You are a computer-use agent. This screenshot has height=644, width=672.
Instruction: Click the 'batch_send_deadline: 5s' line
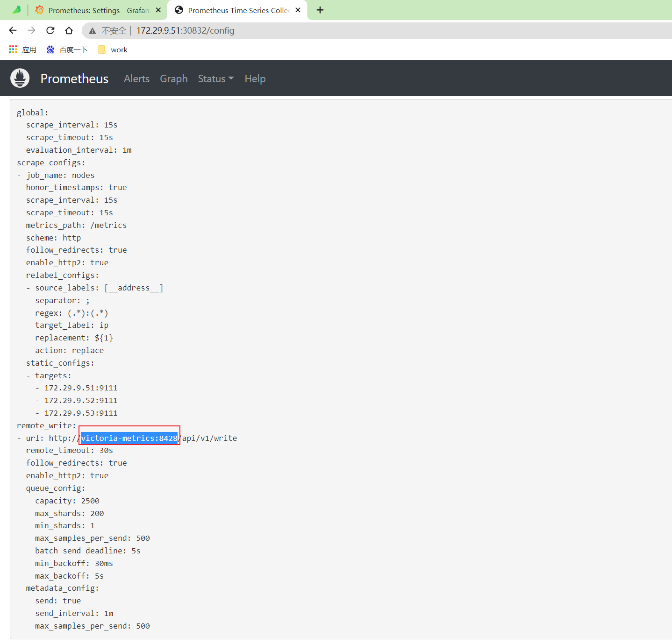point(88,551)
